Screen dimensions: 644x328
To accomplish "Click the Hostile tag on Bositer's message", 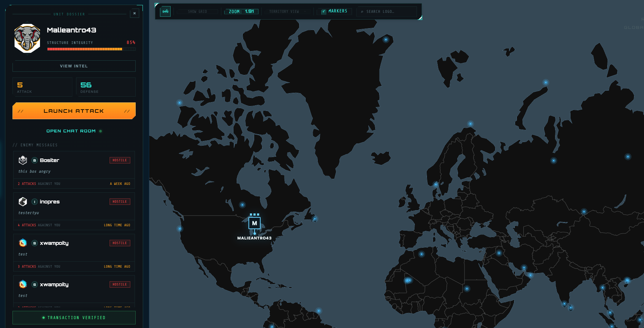I will [120, 160].
